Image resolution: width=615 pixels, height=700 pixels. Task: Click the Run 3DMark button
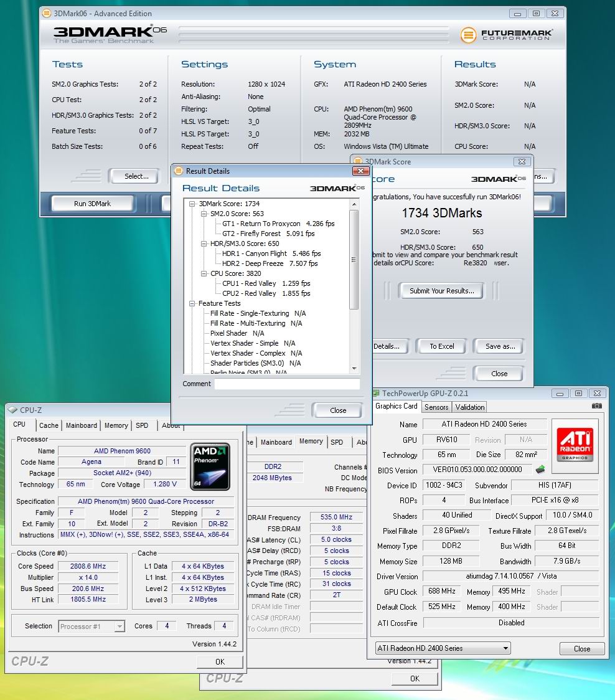[x=92, y=204]
